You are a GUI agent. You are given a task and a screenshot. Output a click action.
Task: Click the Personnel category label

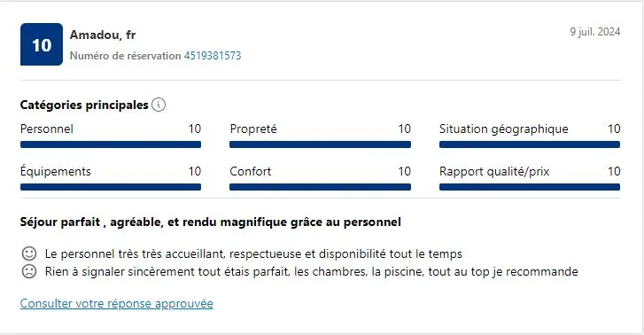pyautogui.click(x=47, y=129)
